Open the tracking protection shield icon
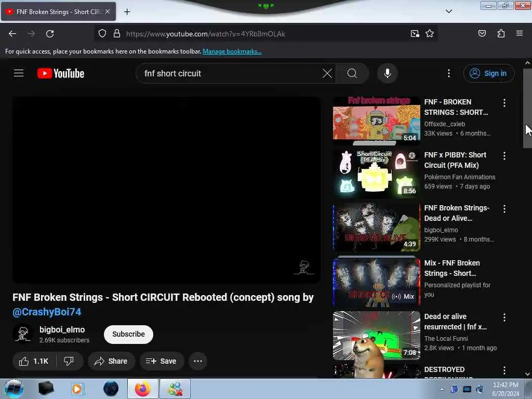This screenshot has width=532, height=399. (102, 34)
